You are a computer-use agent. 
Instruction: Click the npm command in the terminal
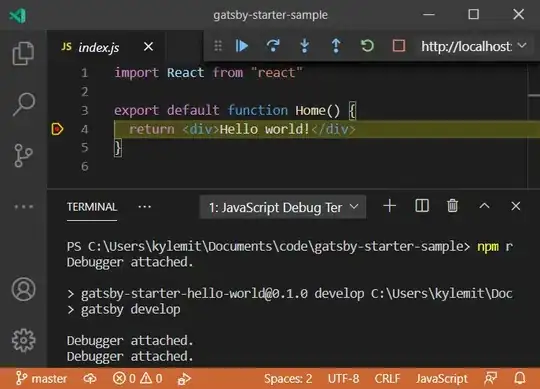pos(488,246)
